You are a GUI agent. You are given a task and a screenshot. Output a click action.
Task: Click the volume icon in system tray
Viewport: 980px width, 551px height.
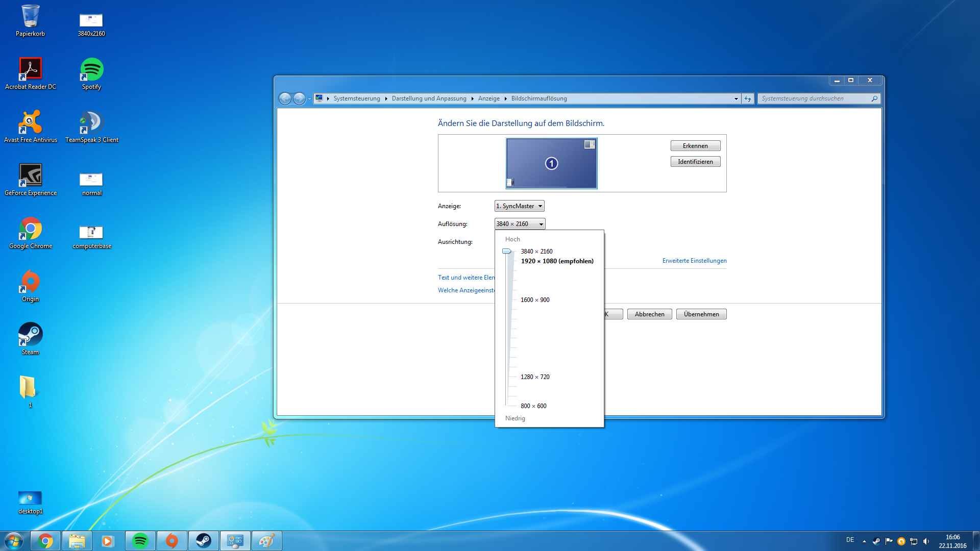click(x=926, y=541)
